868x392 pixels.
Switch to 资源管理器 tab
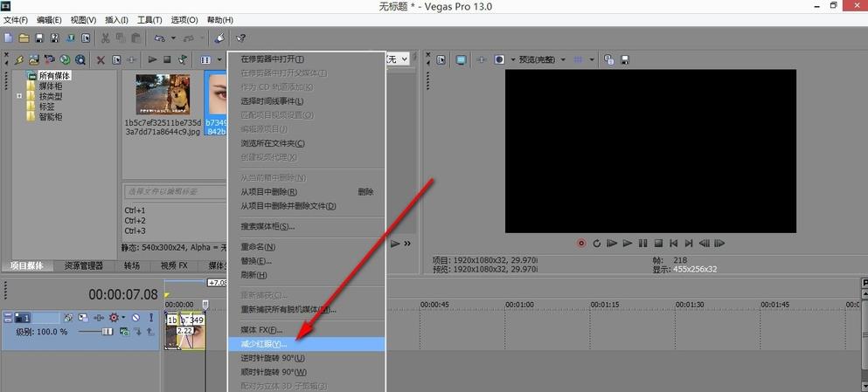click(x=84, y=266)
